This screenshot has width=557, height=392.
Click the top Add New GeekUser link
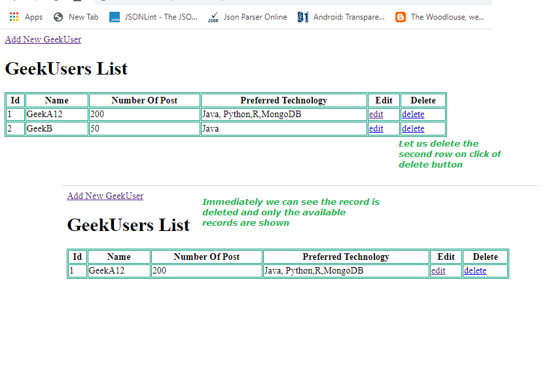point(43,39)
